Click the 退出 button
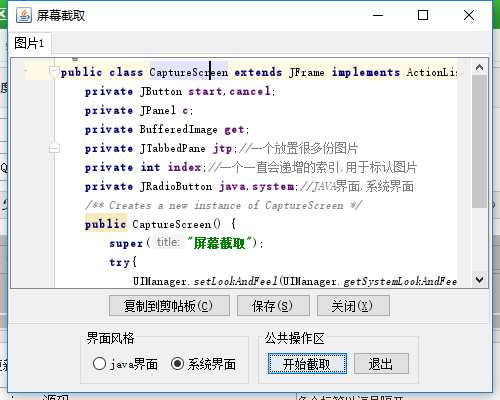 point(381,364)
